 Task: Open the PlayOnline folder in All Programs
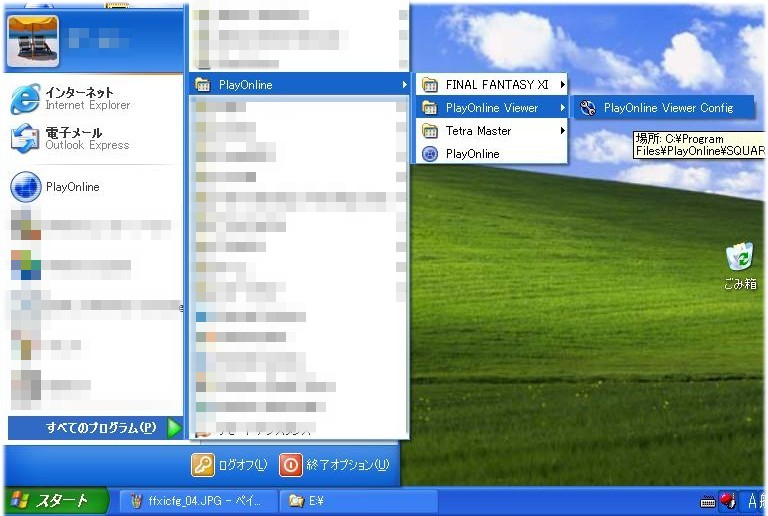299,85
